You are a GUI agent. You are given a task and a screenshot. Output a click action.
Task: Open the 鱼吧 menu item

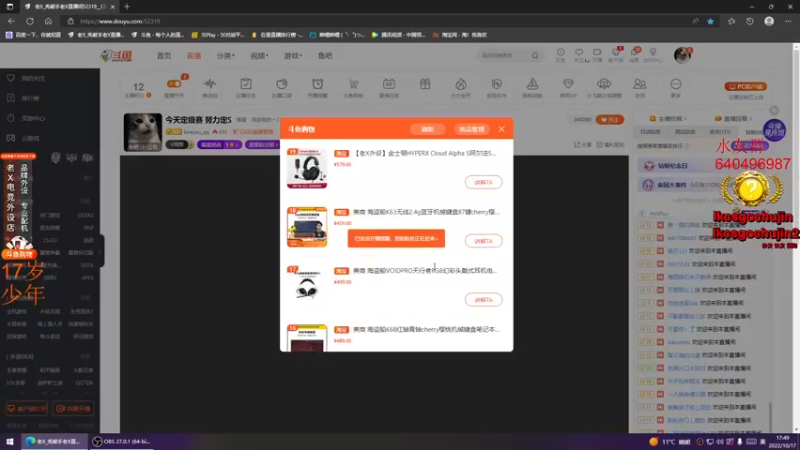click(x=325, y=56)
